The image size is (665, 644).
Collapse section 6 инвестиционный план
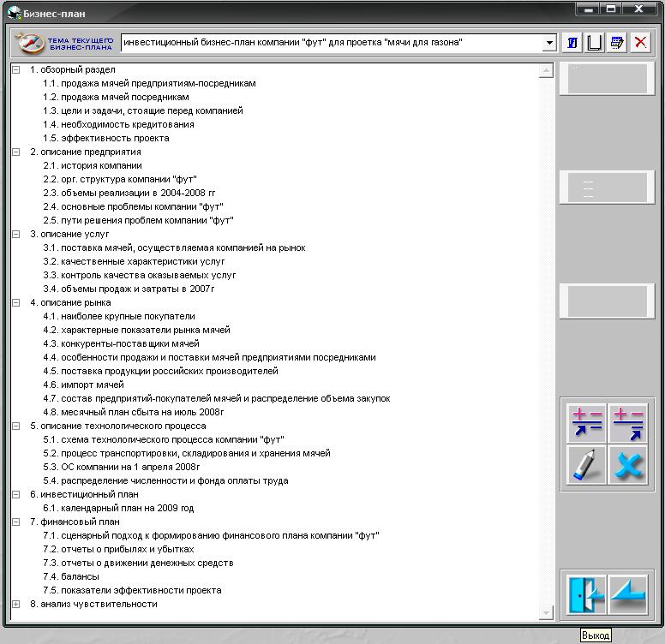pyautogui.click(x=15, y=494)
